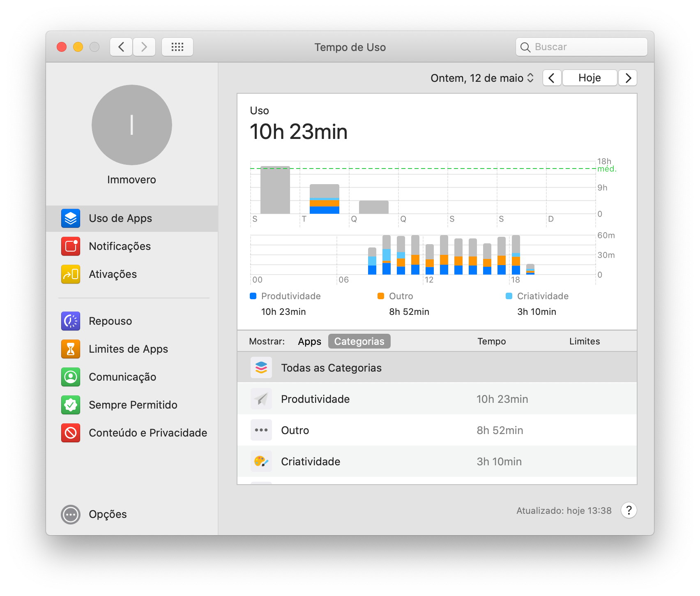Click the Hoje button
The width and height of the screenshot is (700, 596).
click(590, 78)
